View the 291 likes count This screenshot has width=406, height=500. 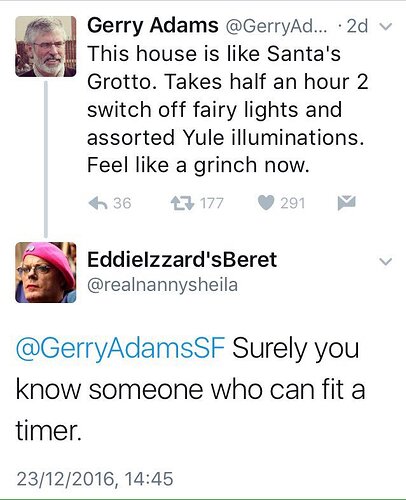click(x=293, y=203)
